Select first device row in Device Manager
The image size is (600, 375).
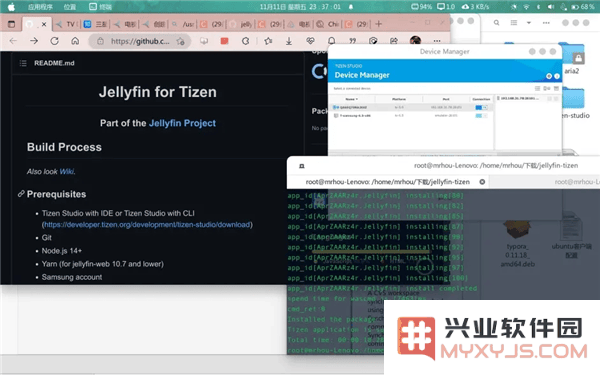coord(411,108)
